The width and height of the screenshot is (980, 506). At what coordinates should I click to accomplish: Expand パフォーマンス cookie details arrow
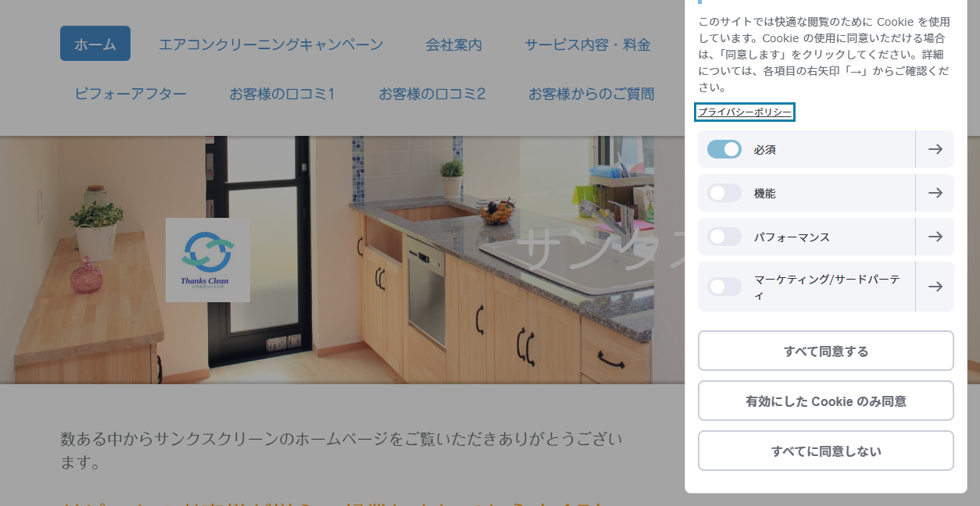[x=935, y=237]
